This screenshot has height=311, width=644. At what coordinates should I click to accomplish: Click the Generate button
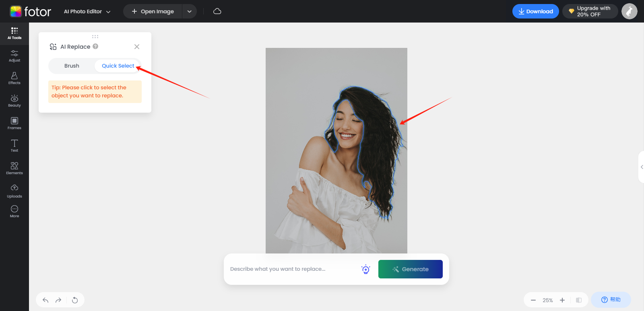pos(411,269)
